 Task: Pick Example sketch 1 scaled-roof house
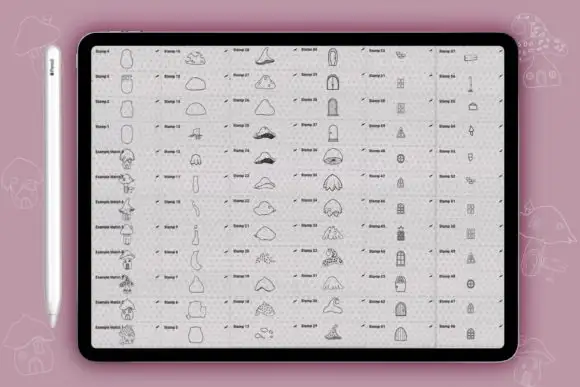click(127, 335)
